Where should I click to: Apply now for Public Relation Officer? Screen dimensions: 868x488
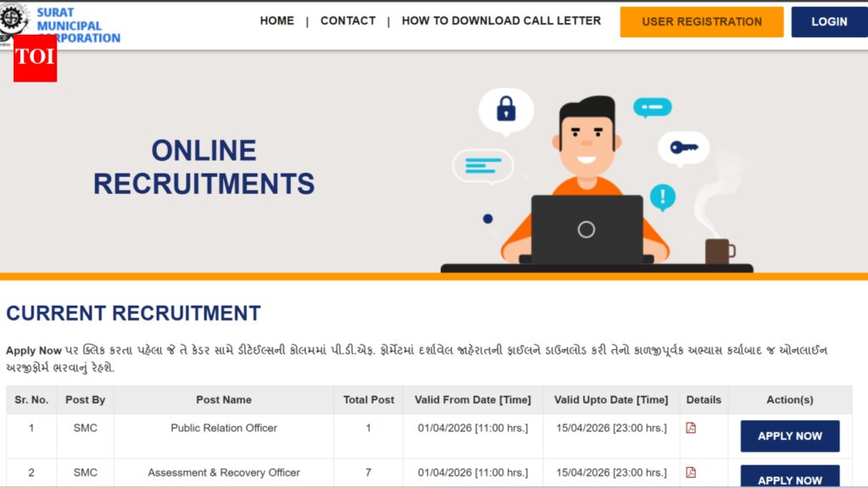click(x=789, y=436)
